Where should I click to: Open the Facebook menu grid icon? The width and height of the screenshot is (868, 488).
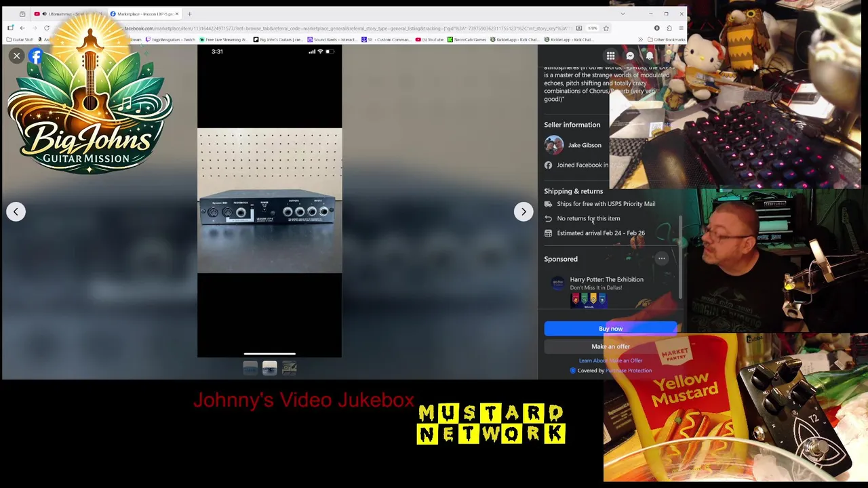[610, 56]
